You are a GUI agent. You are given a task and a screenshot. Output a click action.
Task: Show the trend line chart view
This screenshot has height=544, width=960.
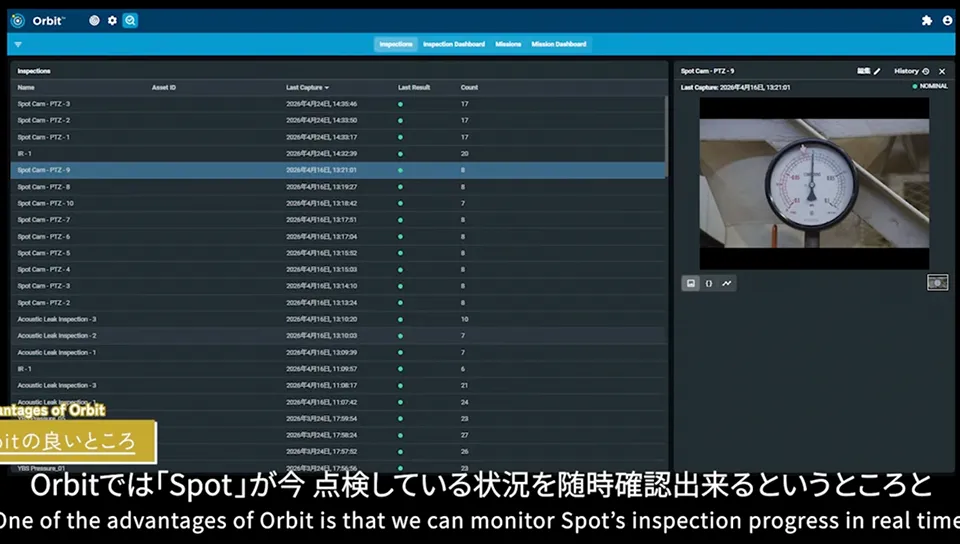pyautogui.click(x=727, y=283)
